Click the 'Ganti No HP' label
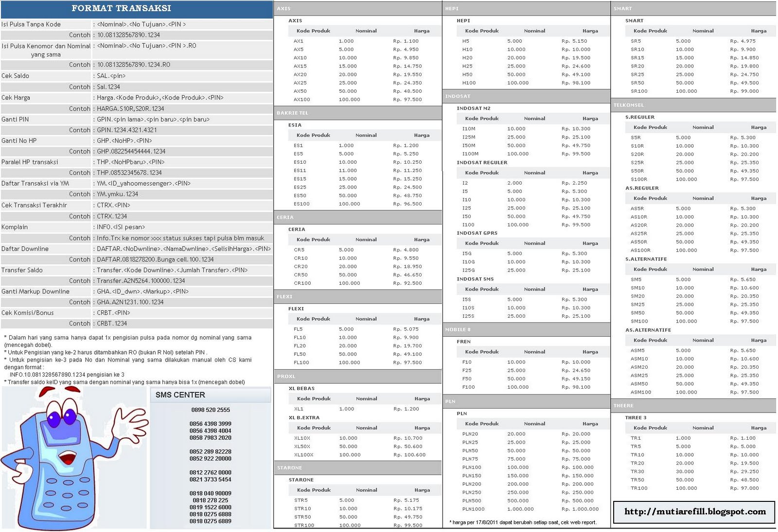The image size is (778, 532). point(19,140)
